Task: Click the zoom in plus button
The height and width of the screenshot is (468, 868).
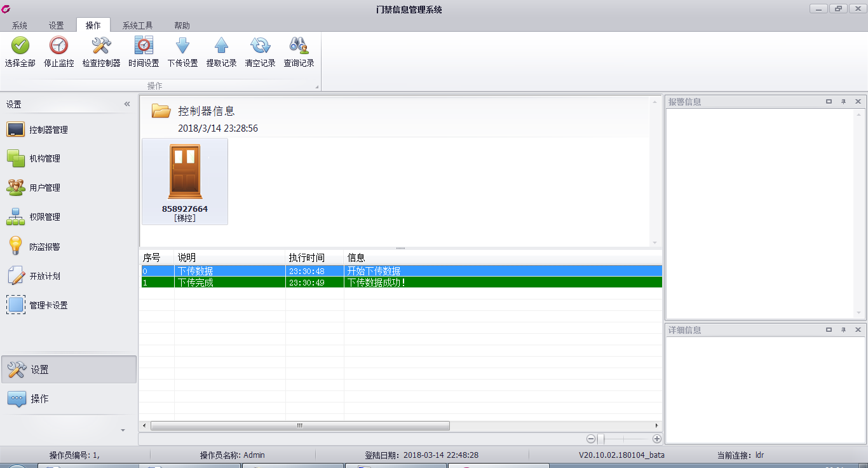Action: (657, 439)
